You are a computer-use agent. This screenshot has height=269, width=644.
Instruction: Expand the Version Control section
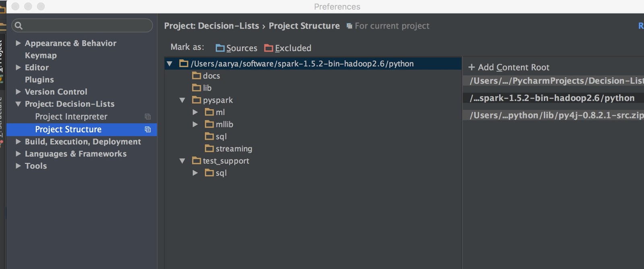tap(18, 92)
